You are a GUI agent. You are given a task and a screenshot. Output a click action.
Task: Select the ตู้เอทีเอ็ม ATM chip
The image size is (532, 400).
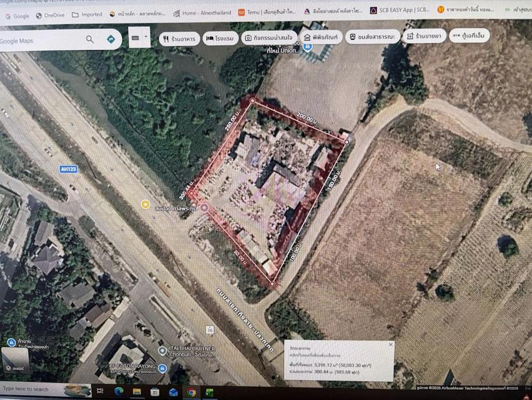pyautogui.click(x=469, y=36)
